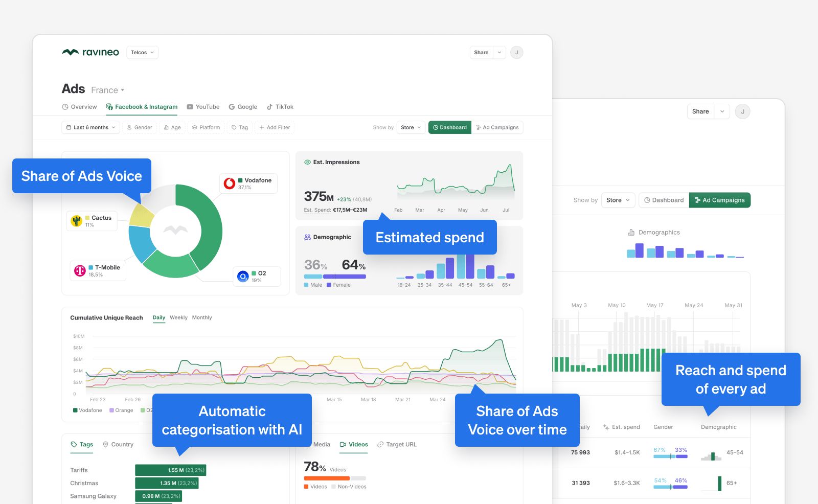This screenshot has height=504, width=818.
Task: Expand the Share chevron in the back window
Action: [722, 111]
